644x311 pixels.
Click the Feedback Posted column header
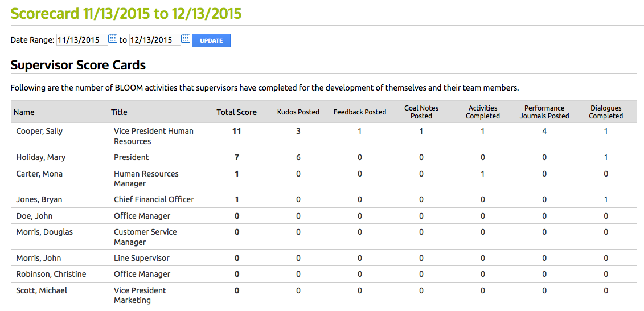pyautogui.click(x=360, y=112)
